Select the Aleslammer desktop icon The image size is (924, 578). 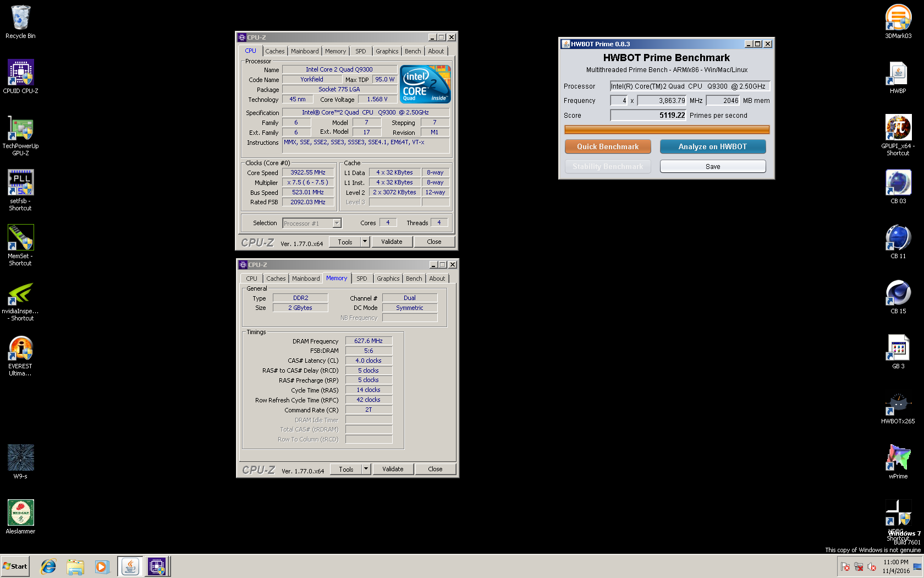pos(20,517)
